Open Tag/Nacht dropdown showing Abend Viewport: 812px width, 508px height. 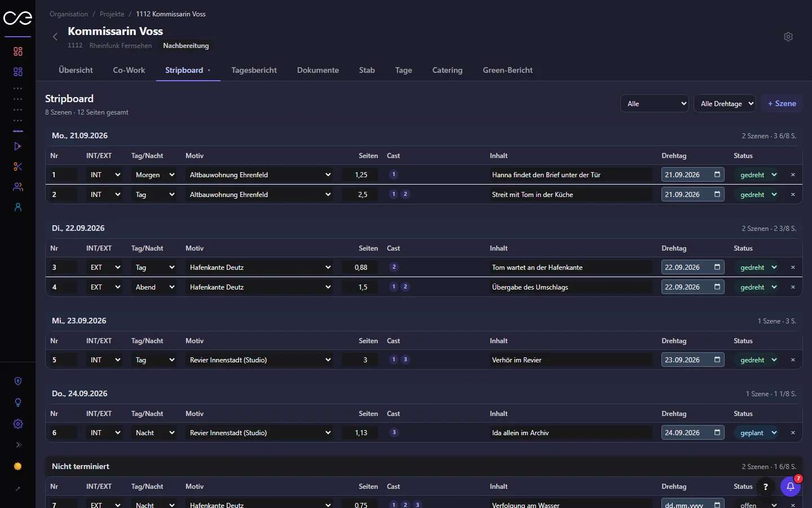[x=154, y=287]
